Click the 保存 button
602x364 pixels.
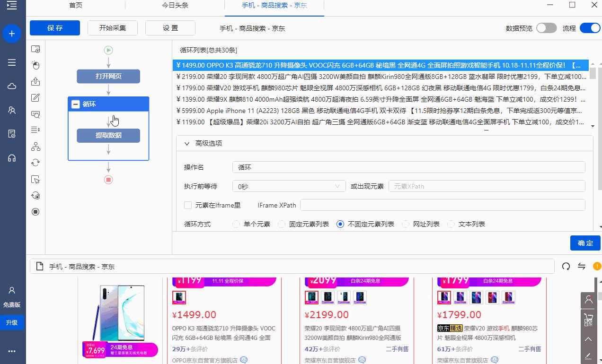click(55, 28)
